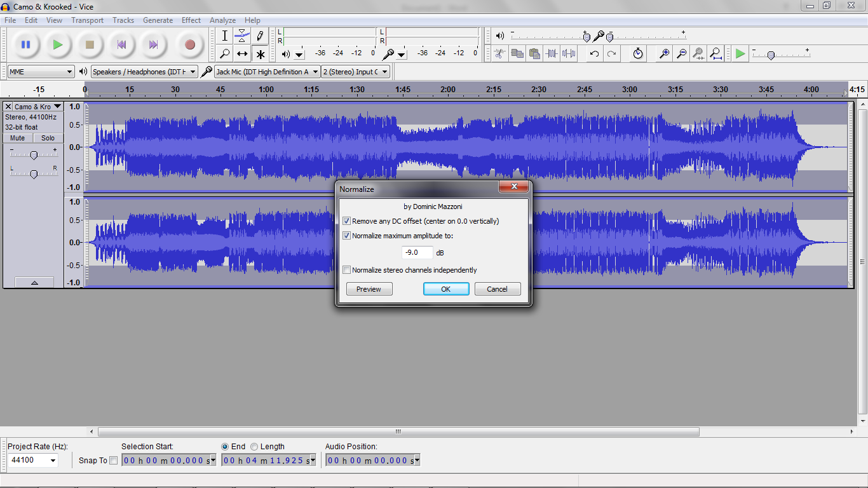Select the End radio button

[225, 447]
